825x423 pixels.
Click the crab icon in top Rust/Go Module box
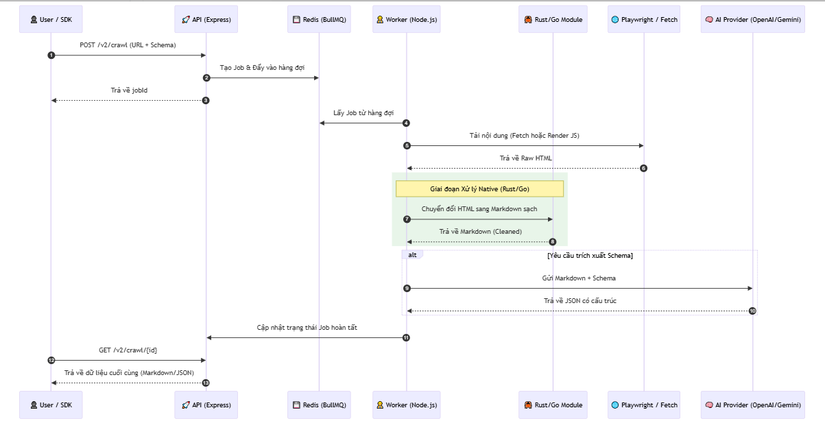click(527, 19)
